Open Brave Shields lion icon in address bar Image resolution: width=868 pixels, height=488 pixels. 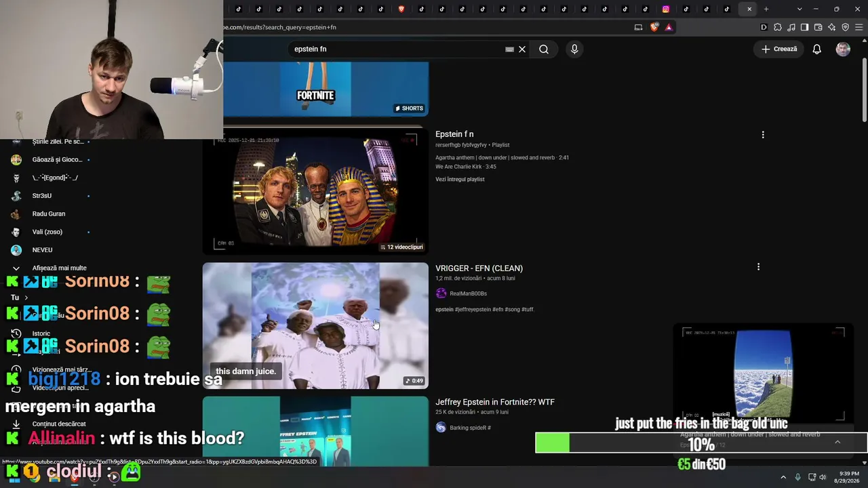[654, 27]
